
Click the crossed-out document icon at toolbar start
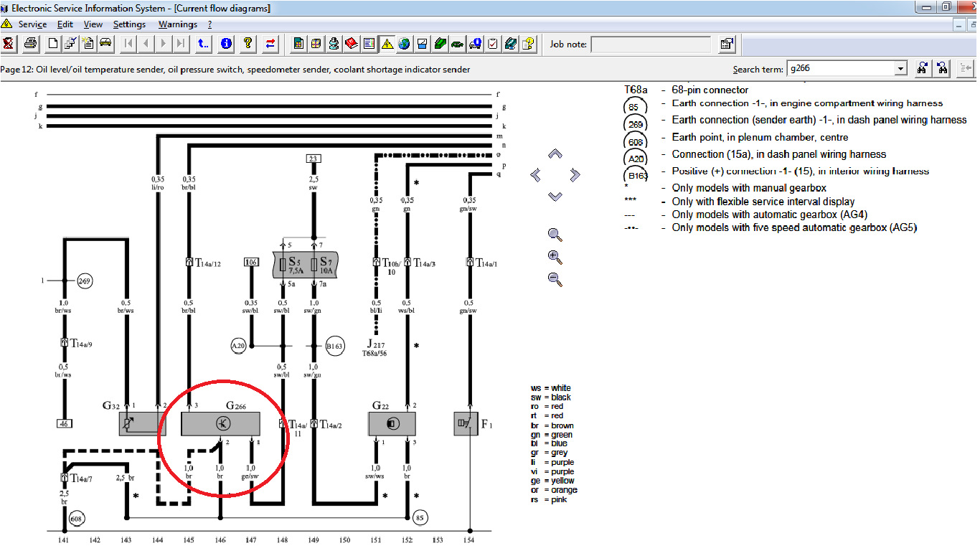(8, 44)
